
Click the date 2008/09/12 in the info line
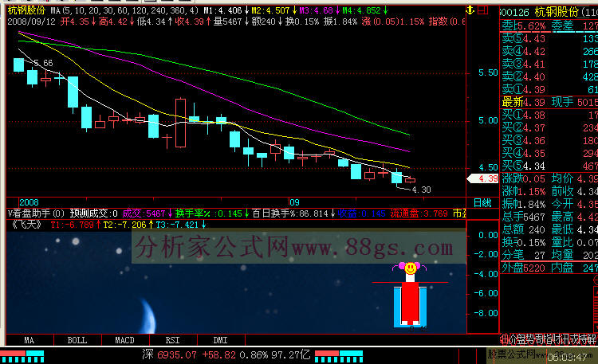pos(32,22)
